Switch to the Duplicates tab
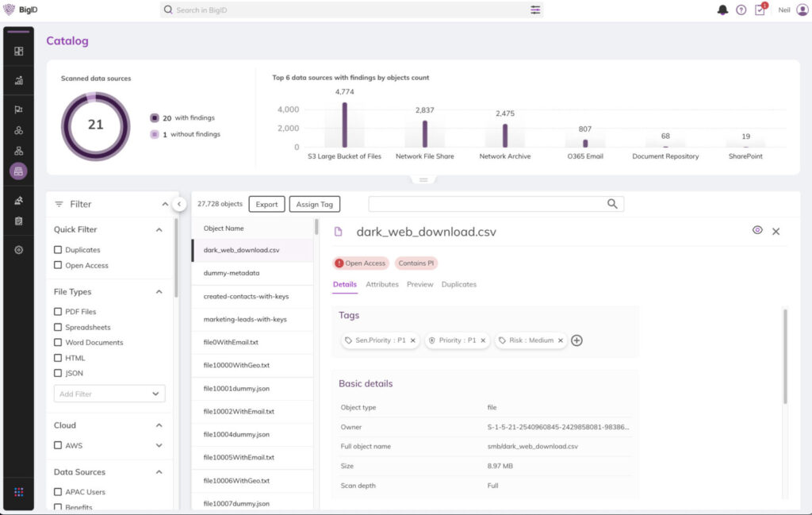812x515 pixels. click(x=459, y=284)
